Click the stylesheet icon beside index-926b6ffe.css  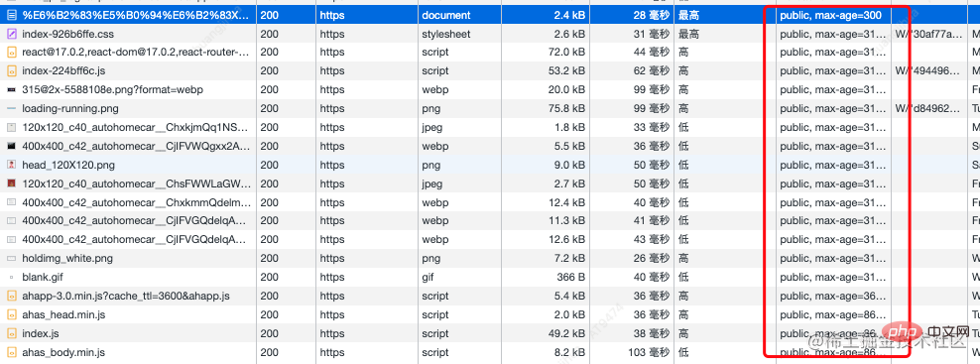pyautogui.click(x=11, y=34)
